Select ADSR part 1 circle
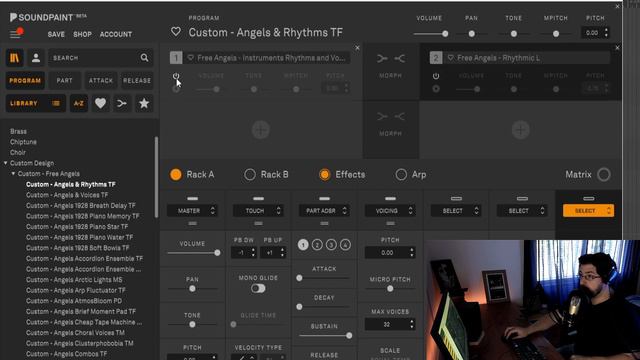The image size is (640, 360). click(303, 244)
